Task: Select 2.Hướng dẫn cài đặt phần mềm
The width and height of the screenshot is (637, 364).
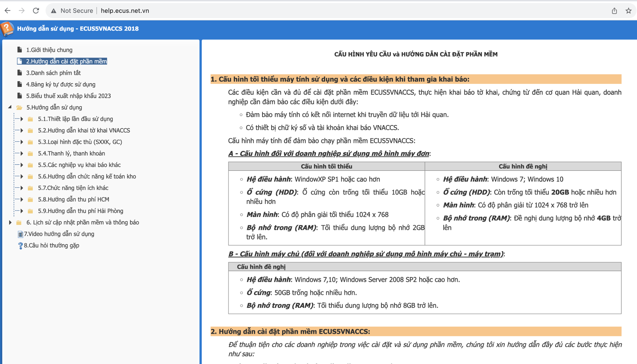Action: click(66, 61)
